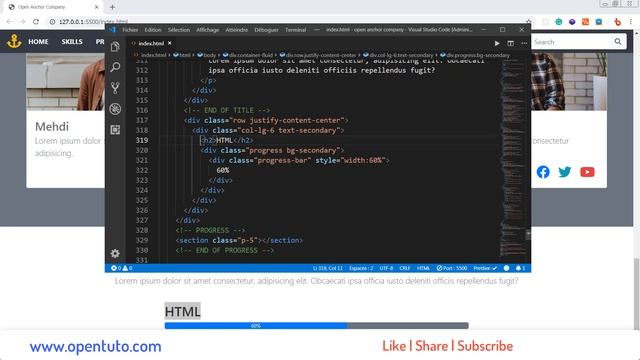The height and width of the screenshot is (360, 640).
Task: Open the Atteindre menu in VS Code
Action: (x=237, y=30)
